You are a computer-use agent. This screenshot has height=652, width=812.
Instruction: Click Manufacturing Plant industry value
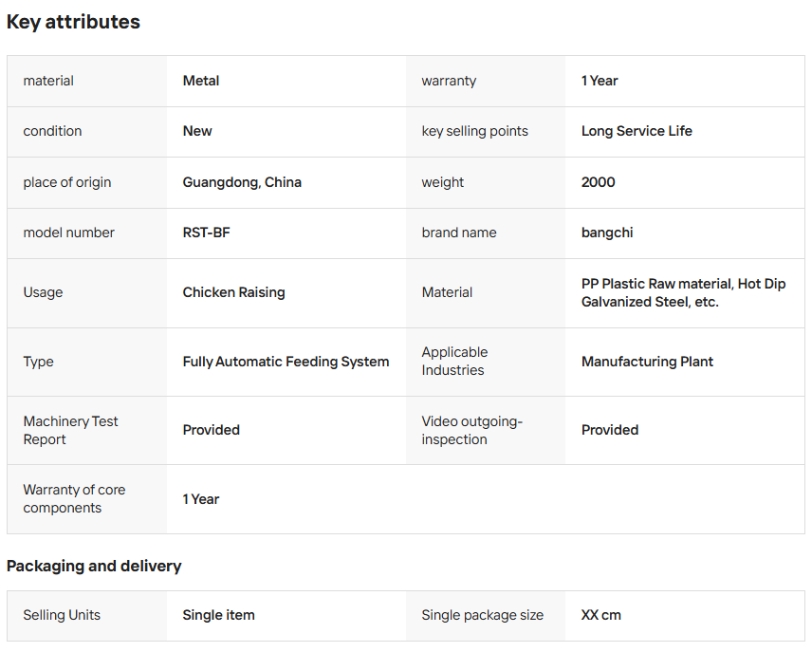(647, 362)
